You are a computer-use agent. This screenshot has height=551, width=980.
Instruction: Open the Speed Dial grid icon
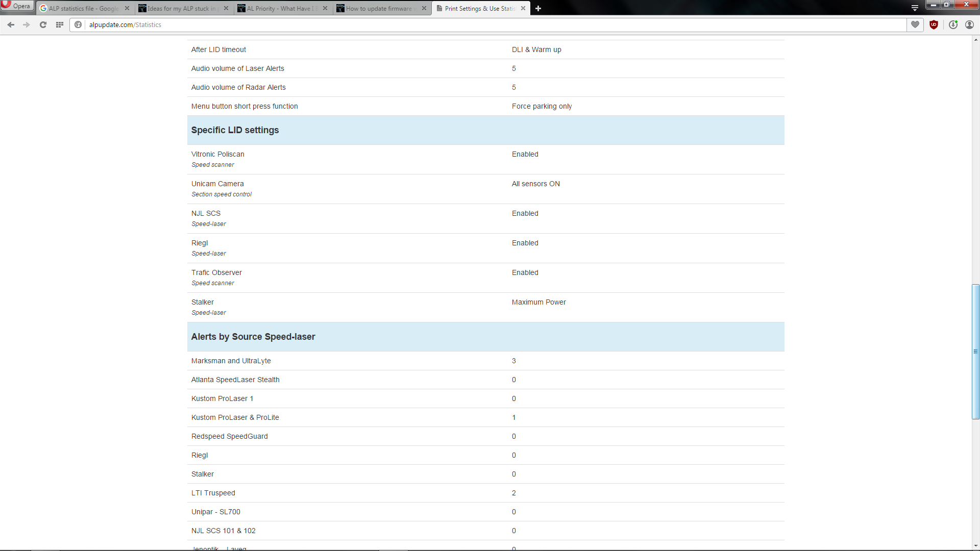(60, 24)
